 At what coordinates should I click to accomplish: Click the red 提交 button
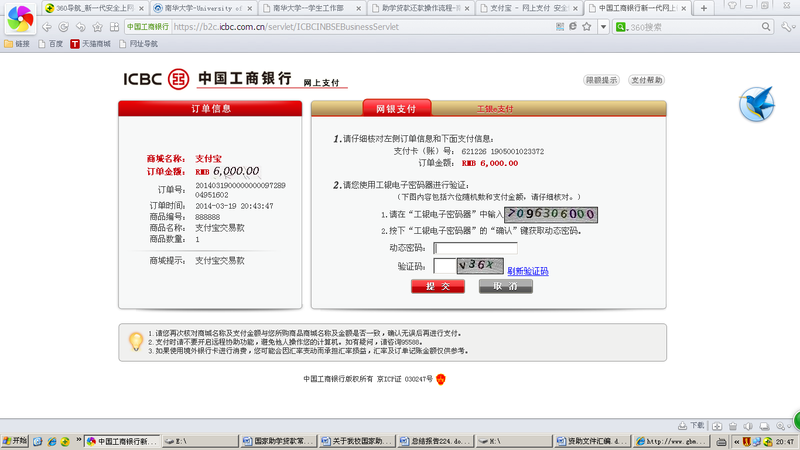point(438,286)
